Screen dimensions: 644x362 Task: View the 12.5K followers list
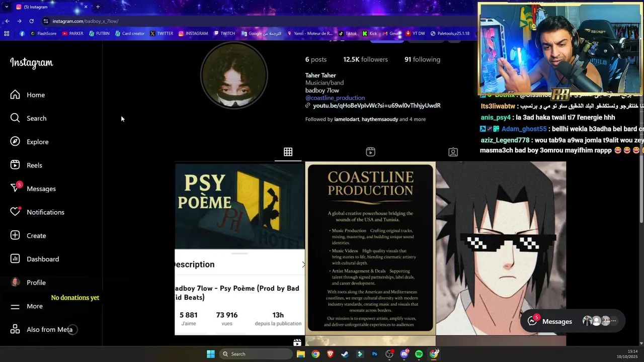click(365, 59)
